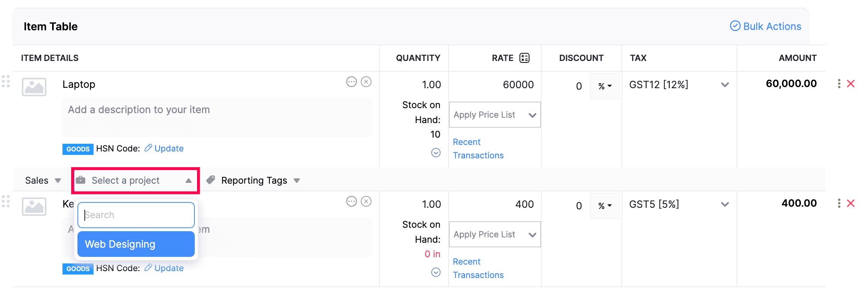Viewport: 868px width, 296px height.
Task: Open the Reporting Tags menu
Action: [x=253, y=180]
